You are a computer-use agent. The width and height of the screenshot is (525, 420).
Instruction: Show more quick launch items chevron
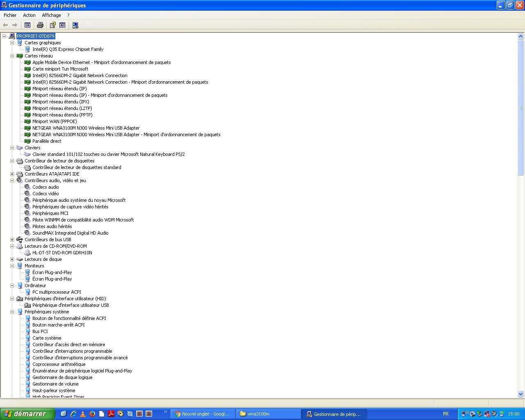pos(165,412)
